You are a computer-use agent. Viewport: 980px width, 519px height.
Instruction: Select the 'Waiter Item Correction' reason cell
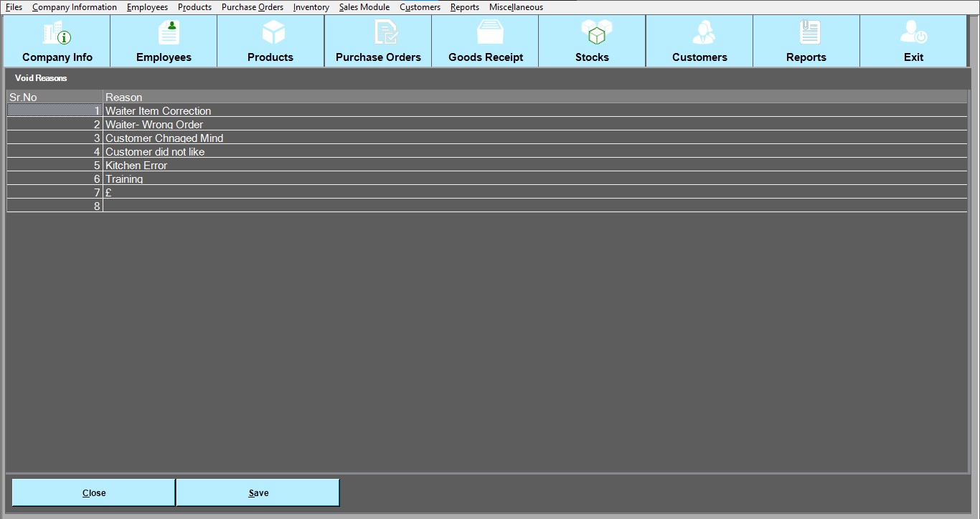159,111
